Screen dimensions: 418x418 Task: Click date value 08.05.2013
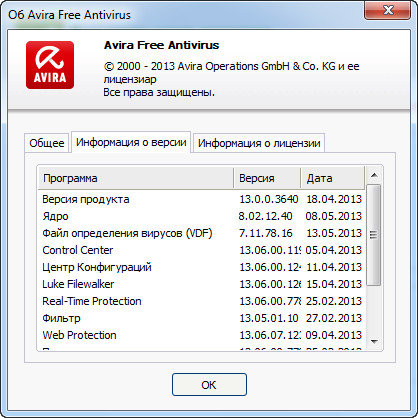coord(334,216)
